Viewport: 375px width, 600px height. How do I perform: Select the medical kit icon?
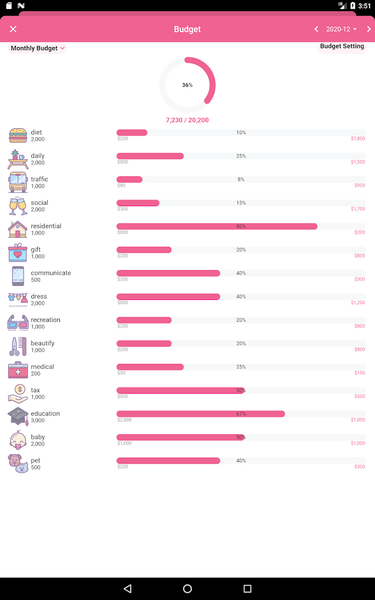(x=18, y=370)
